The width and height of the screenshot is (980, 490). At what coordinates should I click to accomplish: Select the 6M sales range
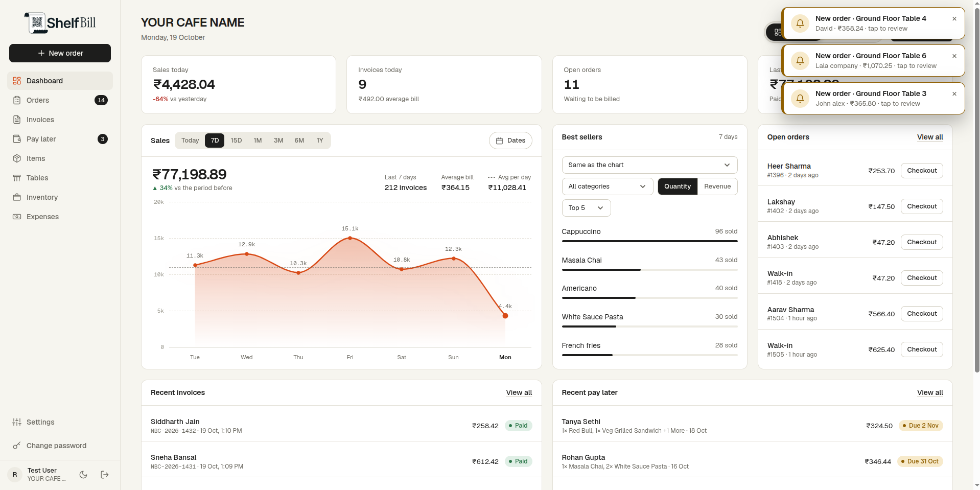[x=299, y=141]
